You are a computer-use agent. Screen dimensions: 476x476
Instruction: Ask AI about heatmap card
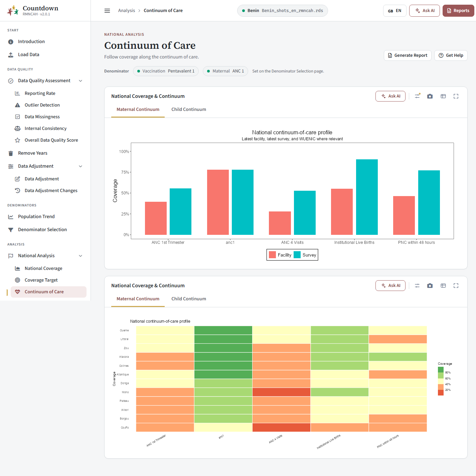(x=390, y=286)
